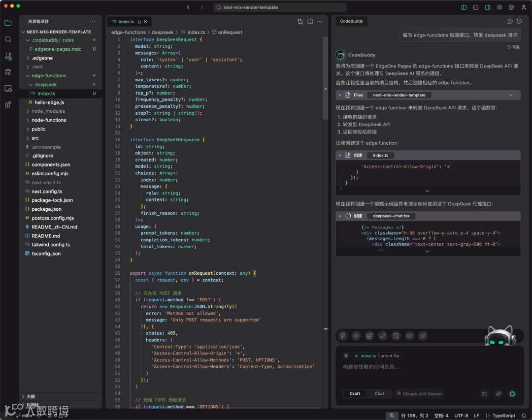Click the image upload icon in CodeBuddy toolbar

point(396,336)
